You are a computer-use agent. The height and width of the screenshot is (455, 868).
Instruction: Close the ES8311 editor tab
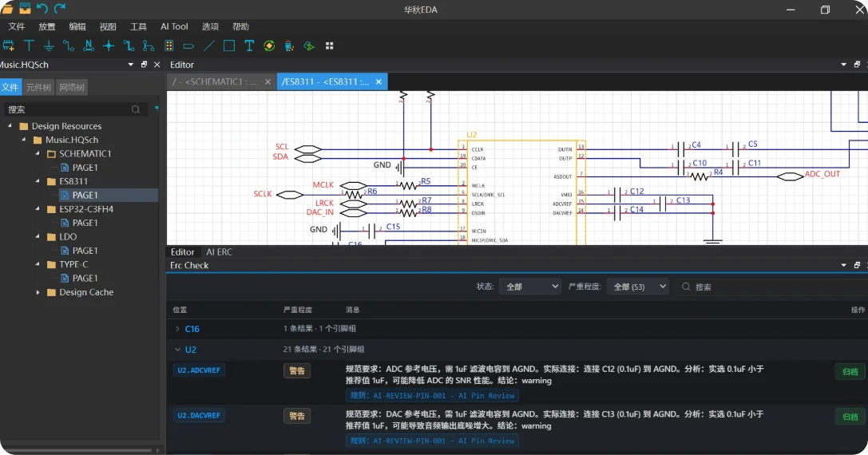(379, 82)
